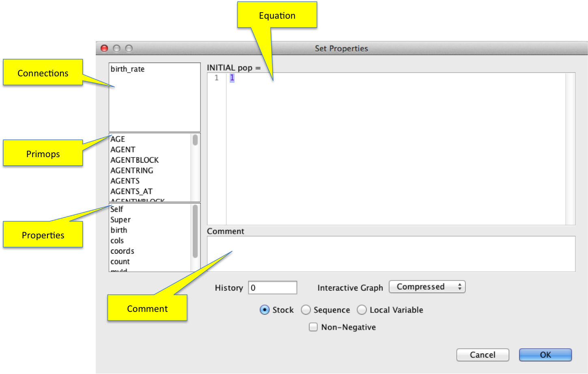588x374 pixels.
Task: Click the primops list scrollbar thumb
Action: click(x=195, y=140)
